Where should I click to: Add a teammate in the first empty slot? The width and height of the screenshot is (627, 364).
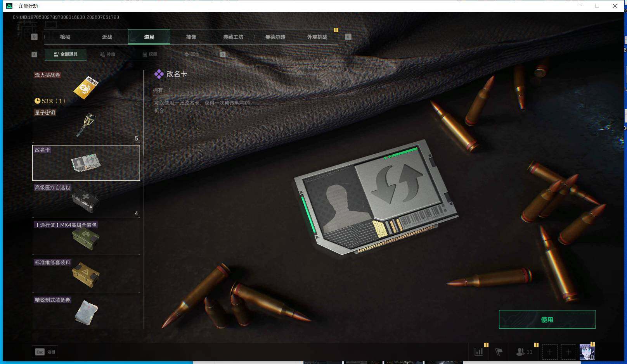coord(549,352)
